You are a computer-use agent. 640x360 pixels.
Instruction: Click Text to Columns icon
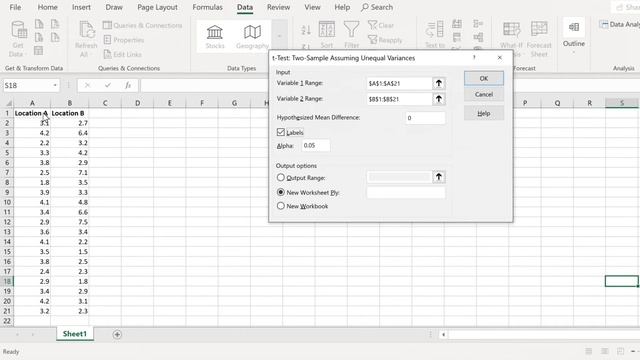tap(435, 30)
